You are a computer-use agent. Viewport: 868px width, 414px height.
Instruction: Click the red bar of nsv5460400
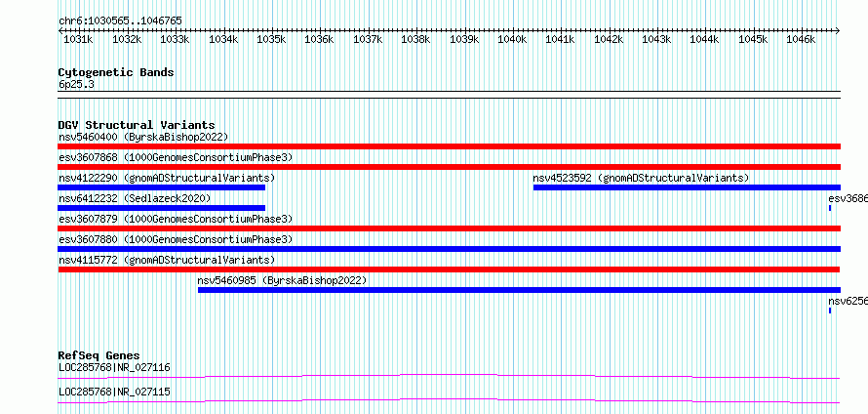(x=449, y=146)
